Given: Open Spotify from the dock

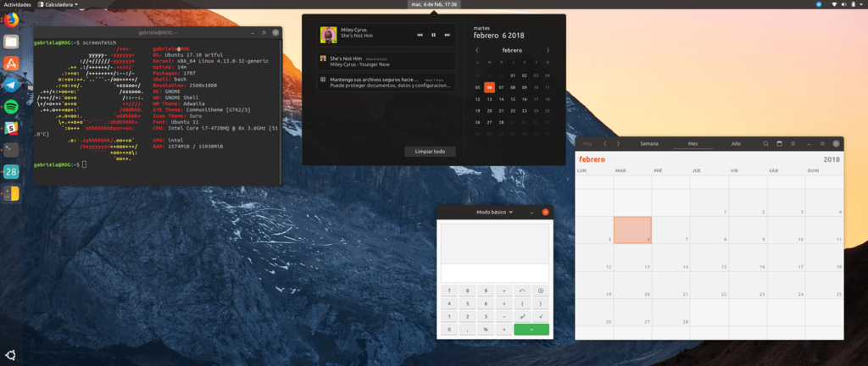Looking at the screenshot, I should pos(11,106).
